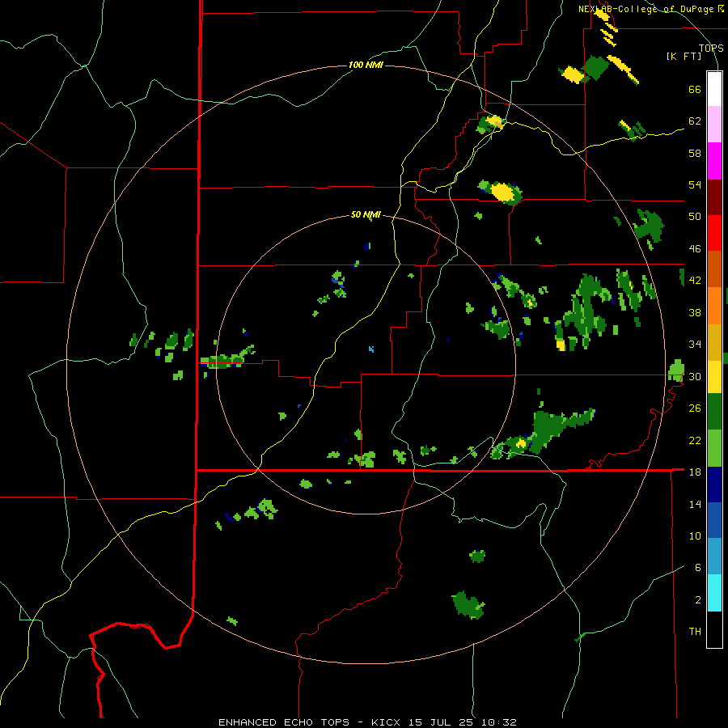Click the "[K FT]" units label
The image size is (728, 728).
point(684,57)
